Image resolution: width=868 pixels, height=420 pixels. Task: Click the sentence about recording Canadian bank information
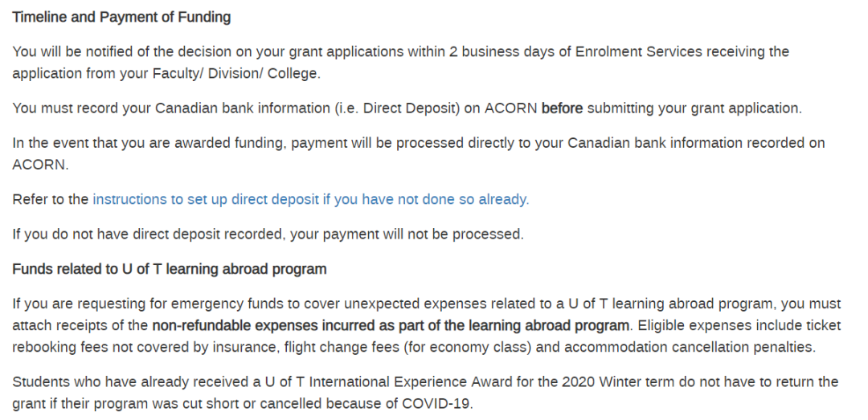click(x=407, y=108)
